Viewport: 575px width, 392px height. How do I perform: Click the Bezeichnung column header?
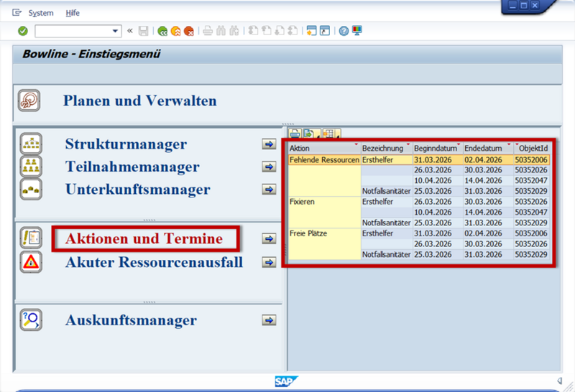(x=387, y=148)
